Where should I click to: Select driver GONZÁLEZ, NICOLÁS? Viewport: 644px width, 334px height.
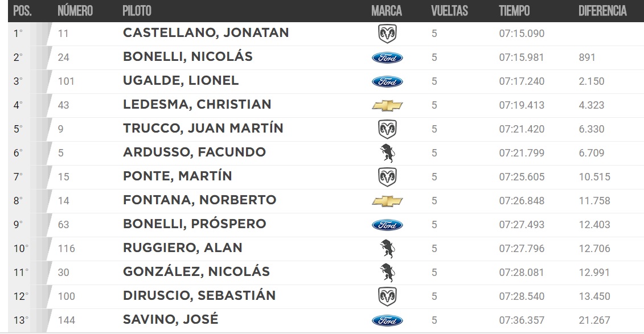(196, 271)
